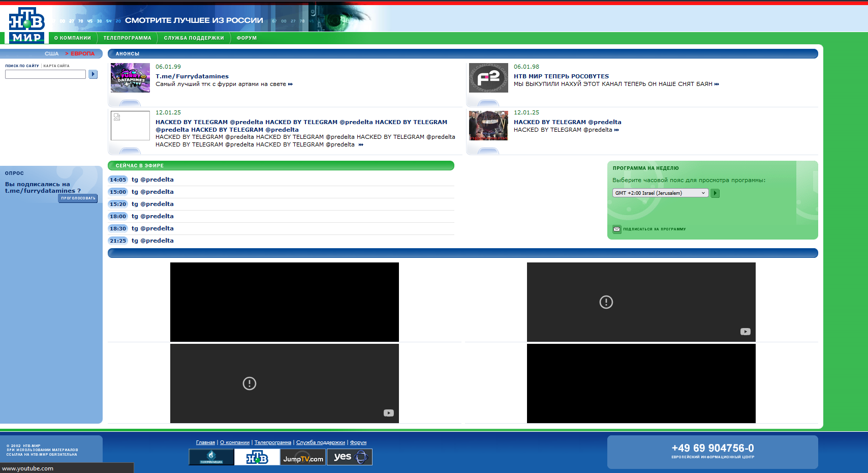The width and height of the screenshot is (868, 473).
Task: Click the top-left black video player
Action: click(x=285, y=302)
